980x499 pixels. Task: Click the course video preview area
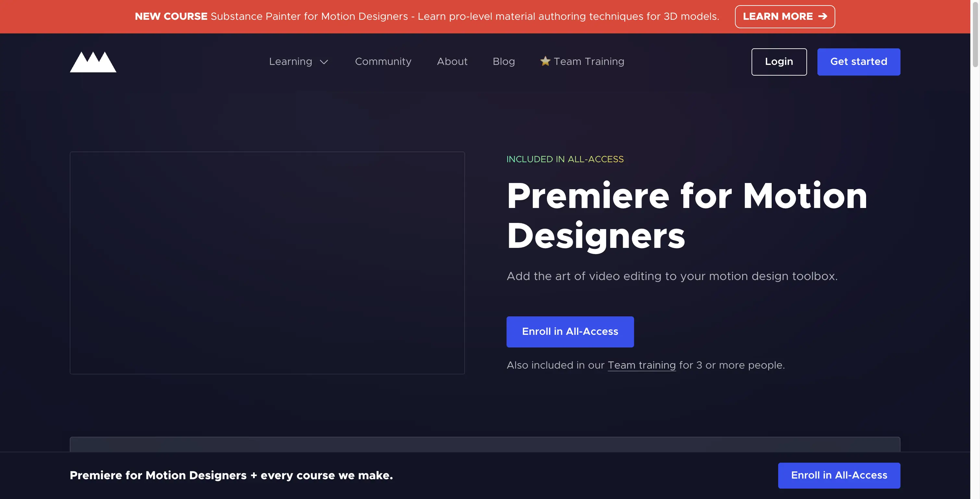[x=267, y=263]
